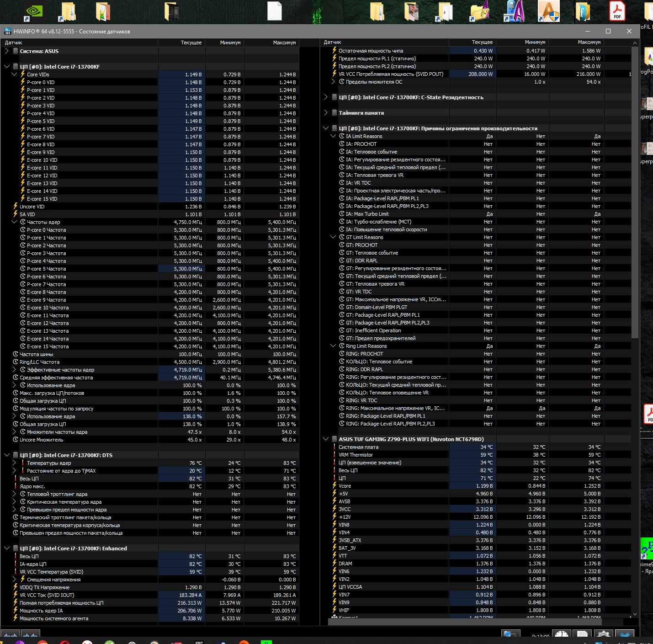Viewport: 653px width, 644px height.
Task: Click the clock icon beside Частота шины
Action: pyautogui.click(x=16, y=354)
